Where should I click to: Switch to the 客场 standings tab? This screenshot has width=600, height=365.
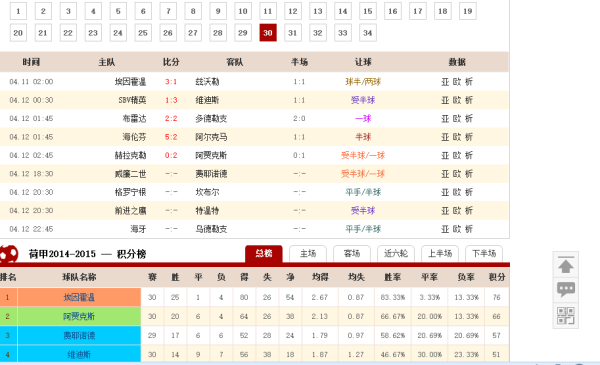point(352,254)
